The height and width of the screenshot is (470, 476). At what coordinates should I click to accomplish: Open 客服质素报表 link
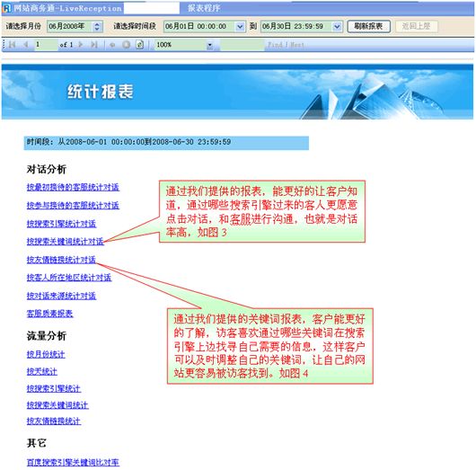click(x=49, y=314)
